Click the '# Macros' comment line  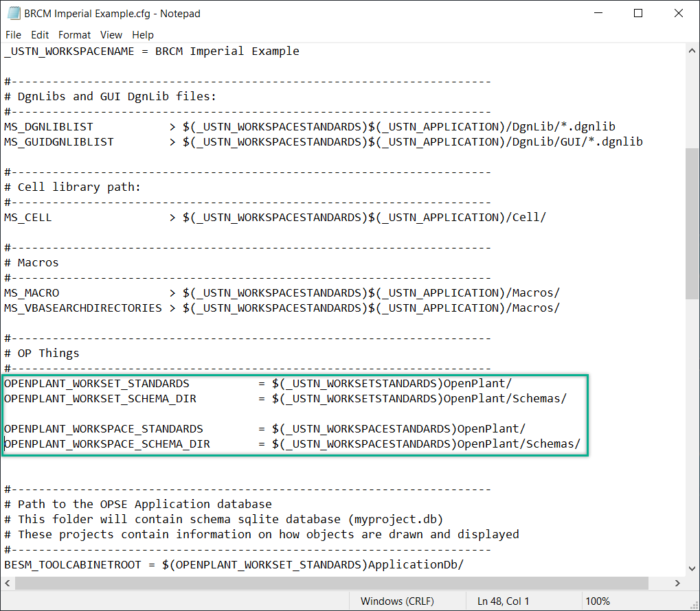31,262
